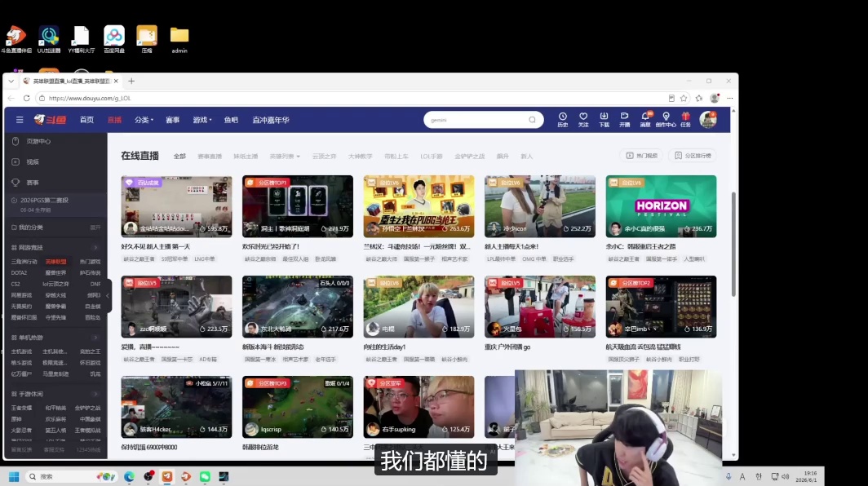This screenshot has height=486, width=868.
Task: Click the search magnifier icon
Action: (x=532, y=120)
